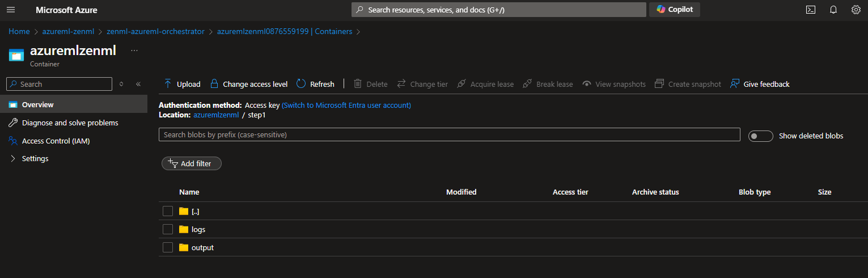
Task: Click Change tier in toolbar
Action: tap(422, 84)
